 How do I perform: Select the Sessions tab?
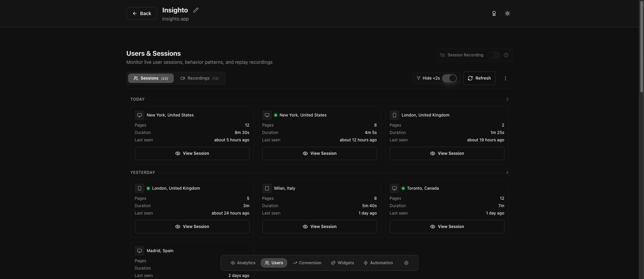click(x=151, y=78)
